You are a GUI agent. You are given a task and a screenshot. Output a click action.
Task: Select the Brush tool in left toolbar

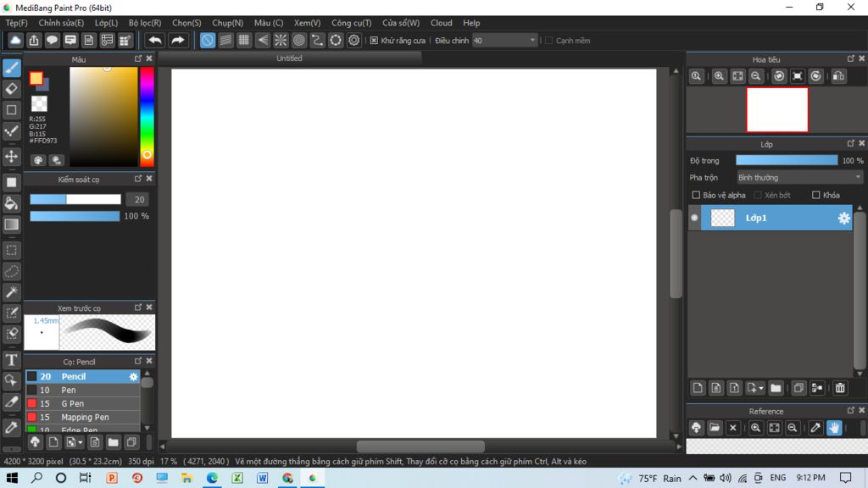[x=12, y=68]
